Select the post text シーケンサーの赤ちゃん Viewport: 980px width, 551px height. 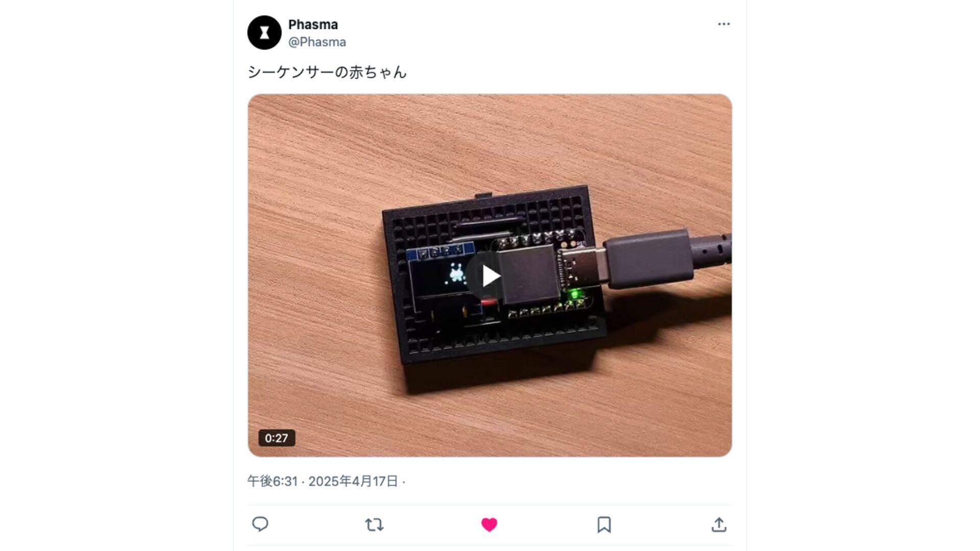[327, 72]
